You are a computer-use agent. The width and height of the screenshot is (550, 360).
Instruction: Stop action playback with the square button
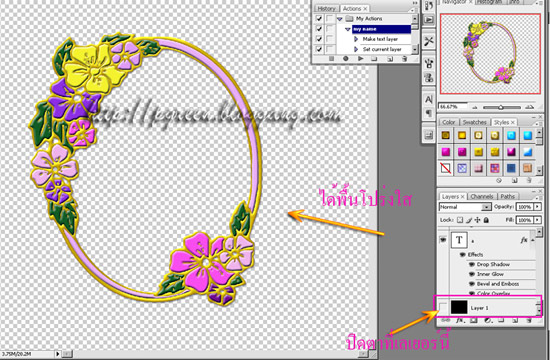331,59
